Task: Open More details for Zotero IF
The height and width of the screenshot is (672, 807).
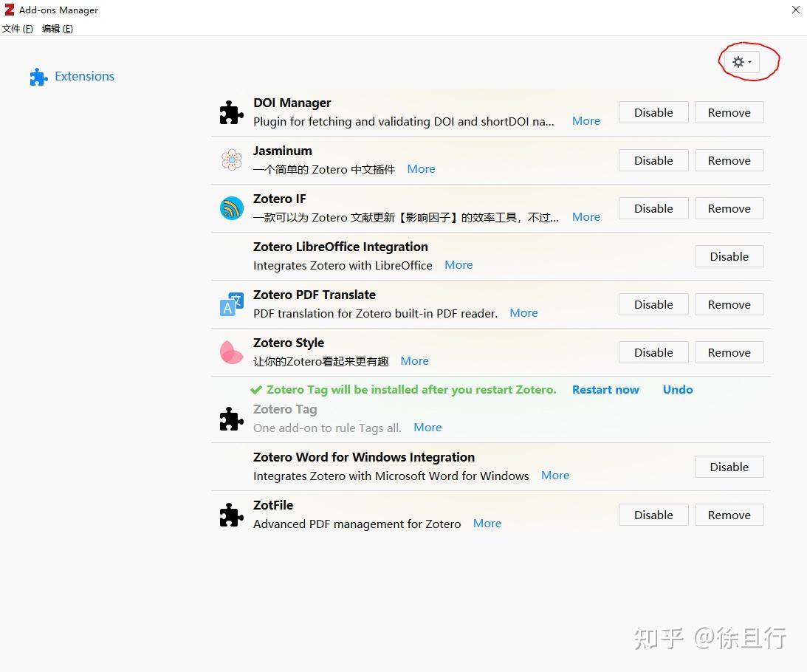Action: tap(585, 216)
